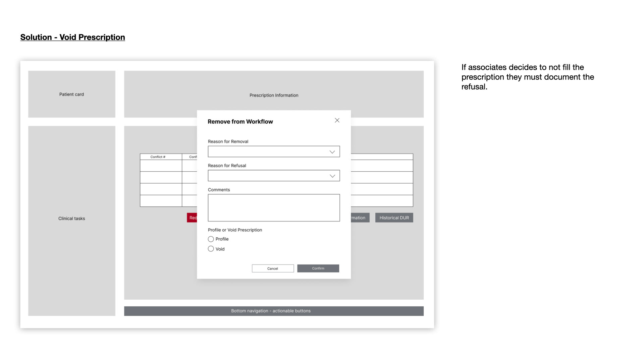This screenshot has height=362, width=644.
Task: Click the Reason for Removal chevron arrow
Action: [x=332, y=152]
